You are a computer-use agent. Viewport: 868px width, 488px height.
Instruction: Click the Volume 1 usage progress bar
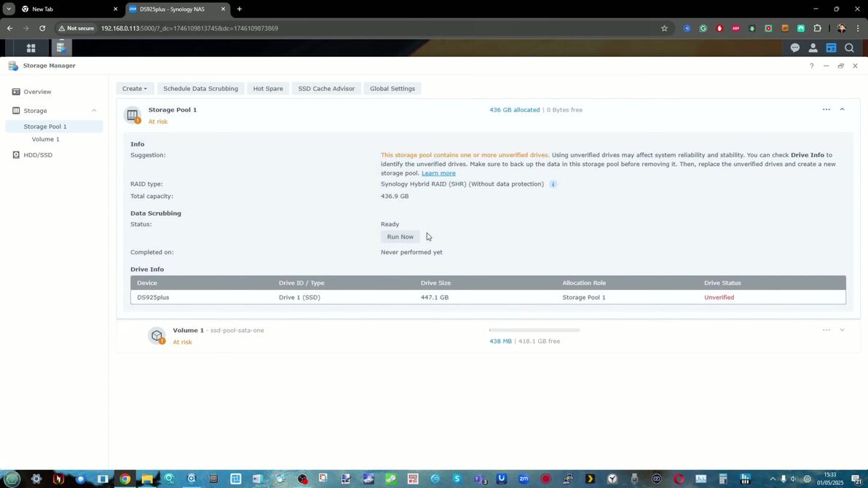click(534, 330)
